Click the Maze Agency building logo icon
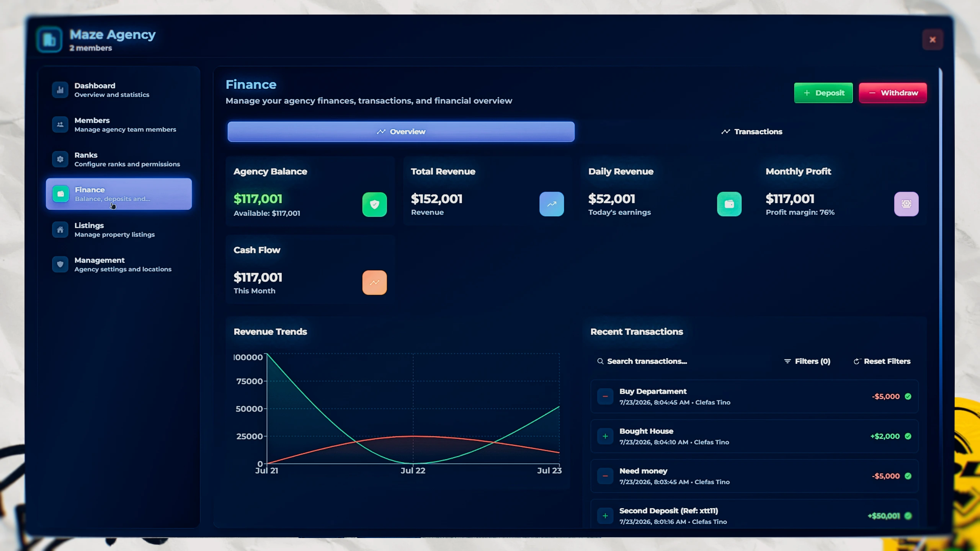 click(49, 39)
